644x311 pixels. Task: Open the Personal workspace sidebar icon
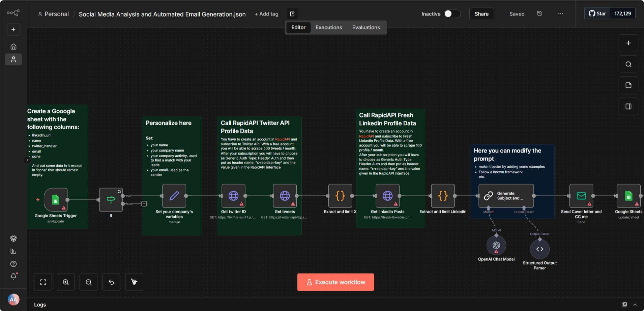[x=13, y=59]
